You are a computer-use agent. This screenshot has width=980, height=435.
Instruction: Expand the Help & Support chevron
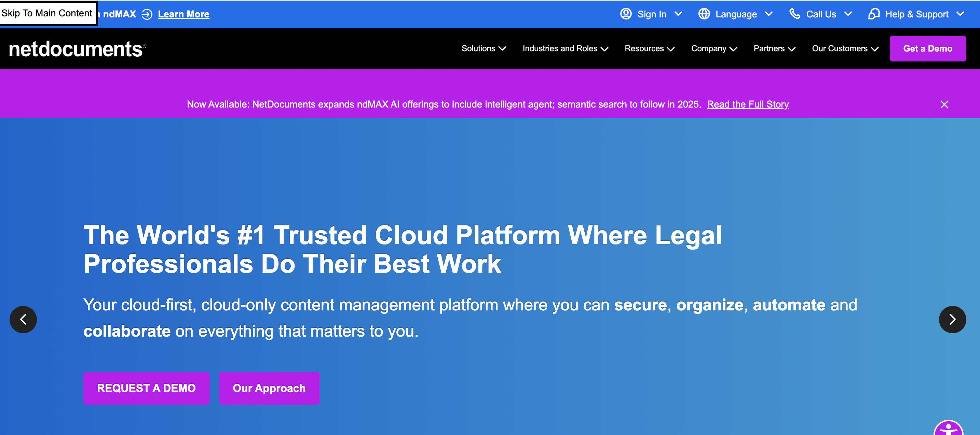960,14
